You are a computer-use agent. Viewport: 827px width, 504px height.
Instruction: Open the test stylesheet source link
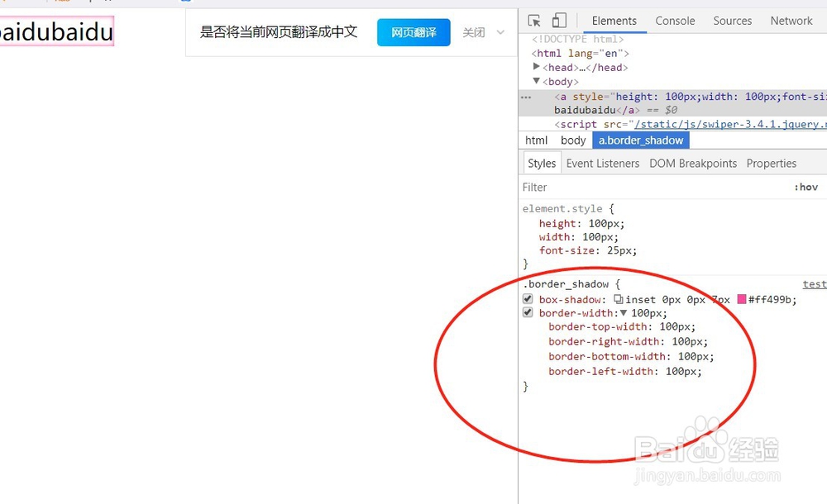(815, 284)
